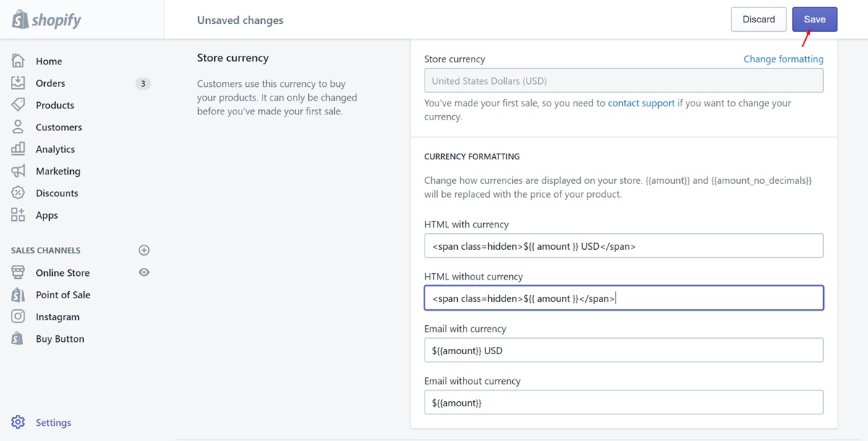This screenshot has height=441, width=868.
Task: Click the Unsaved changes text
Action: click(x=240, y=20)
